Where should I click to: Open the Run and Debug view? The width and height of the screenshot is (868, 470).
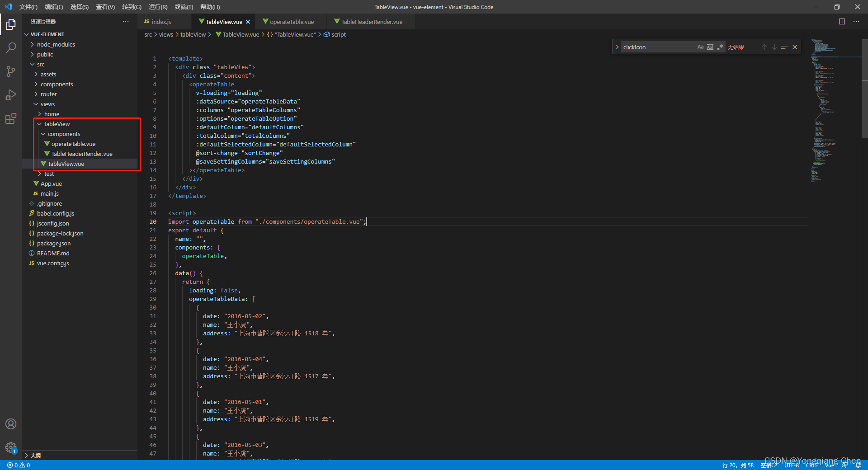coord(11,95)
